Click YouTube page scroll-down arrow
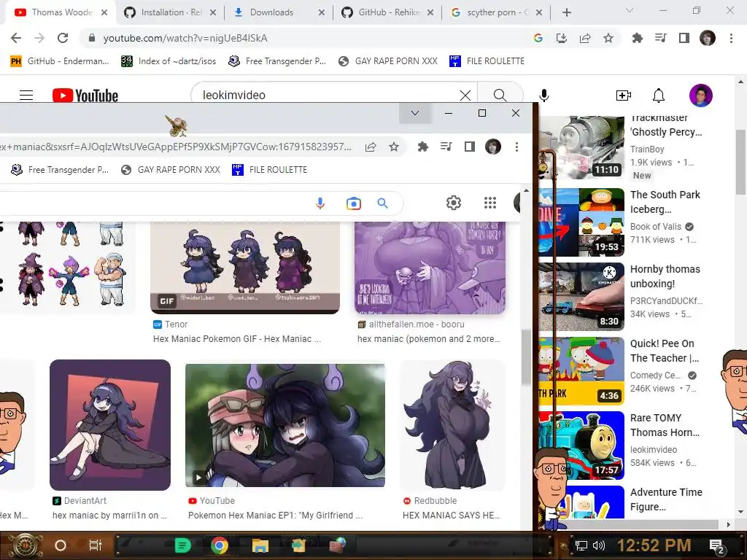747x560 pixels. 740,513
